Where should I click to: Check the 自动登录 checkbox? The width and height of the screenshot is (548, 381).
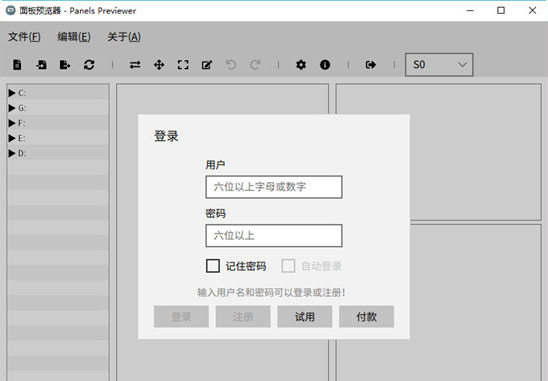[x=288, y=266]
